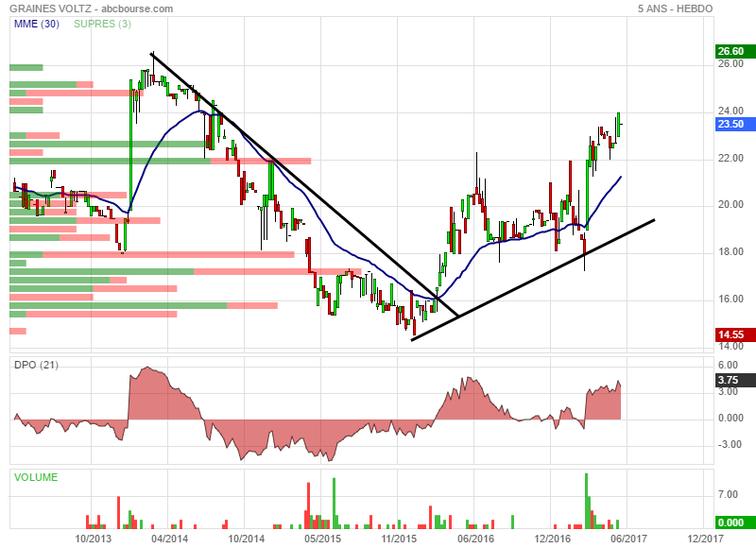Viewport: 756px width, 548px height.
Task: Click the 3.75 DPO value tag
Action: tap(735, 380)
